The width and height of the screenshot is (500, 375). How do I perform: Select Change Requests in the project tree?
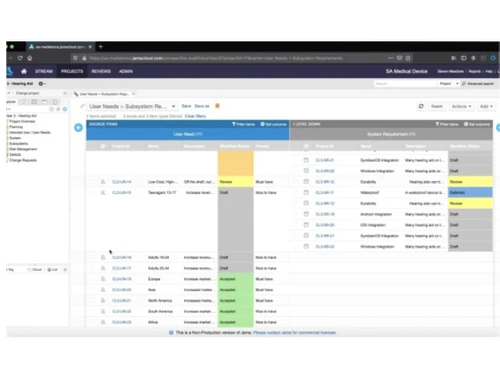[23, 160]
